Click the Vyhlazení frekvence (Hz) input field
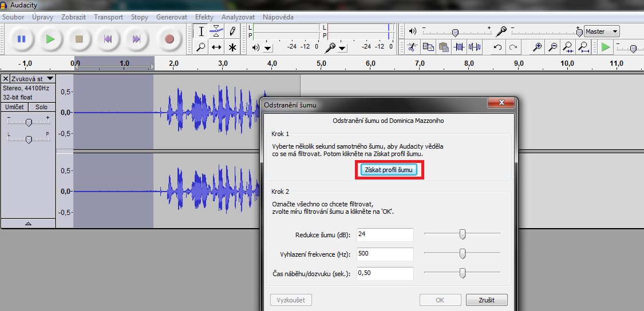The height and width of the screenshot is (311, 644). point(385,254)
